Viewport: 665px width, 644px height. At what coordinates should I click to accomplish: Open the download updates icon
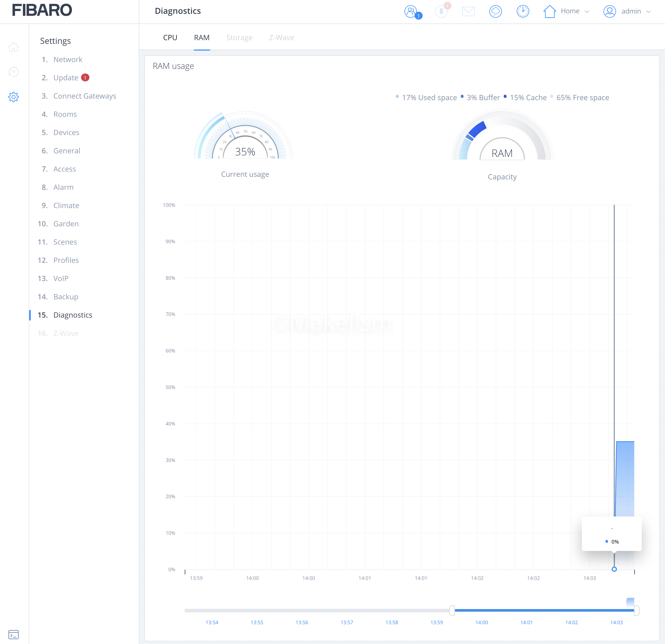[x=441, y=11]
